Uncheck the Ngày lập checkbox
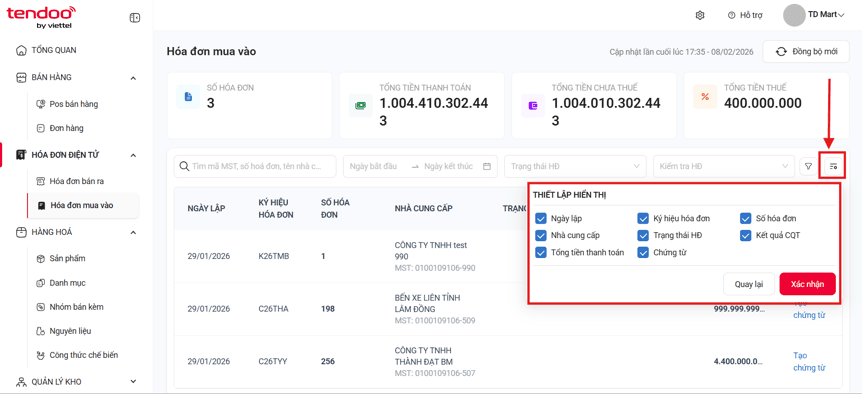Viewport: 862px width, 394px height. 540,219
